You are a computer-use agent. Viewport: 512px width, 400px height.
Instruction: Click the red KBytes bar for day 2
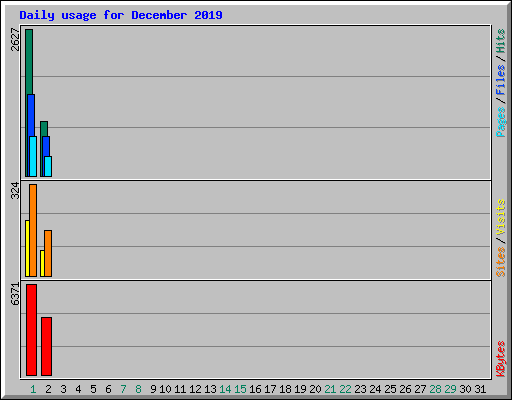(x=46, y=346)
